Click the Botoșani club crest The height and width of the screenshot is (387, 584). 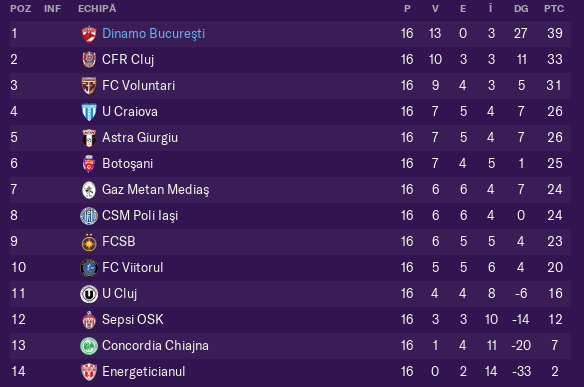pyautogui.click(x=89, y=164)
